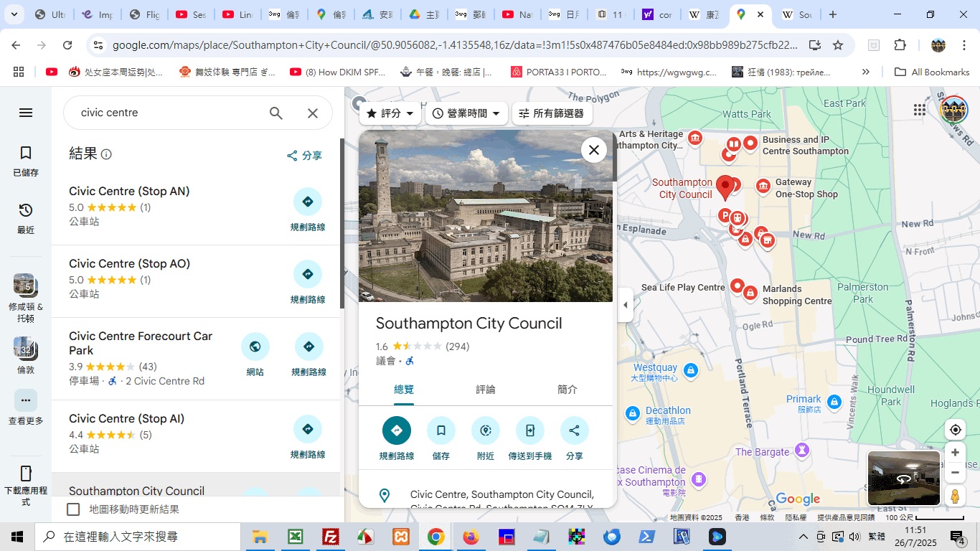Toggle the Street View layer thumbnail
The width and height of the screenshot is (980, 551).
pos(903,478)
